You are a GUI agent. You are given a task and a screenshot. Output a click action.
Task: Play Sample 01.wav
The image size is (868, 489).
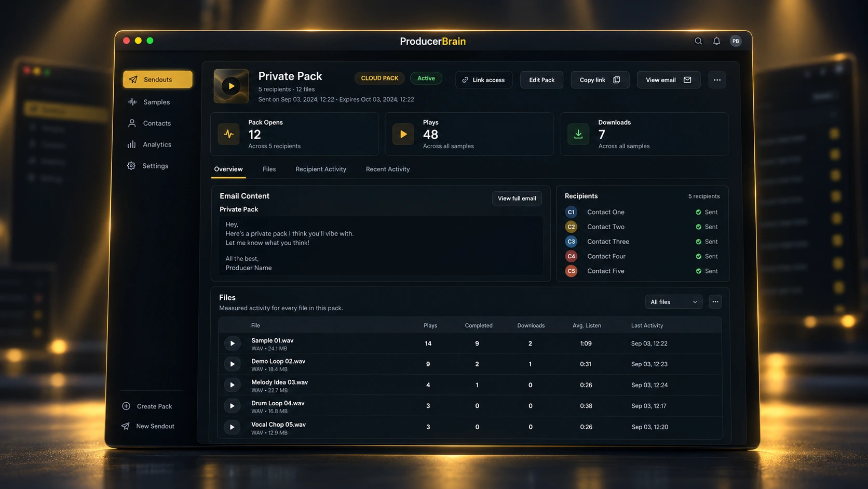click(x=232, y=343)
